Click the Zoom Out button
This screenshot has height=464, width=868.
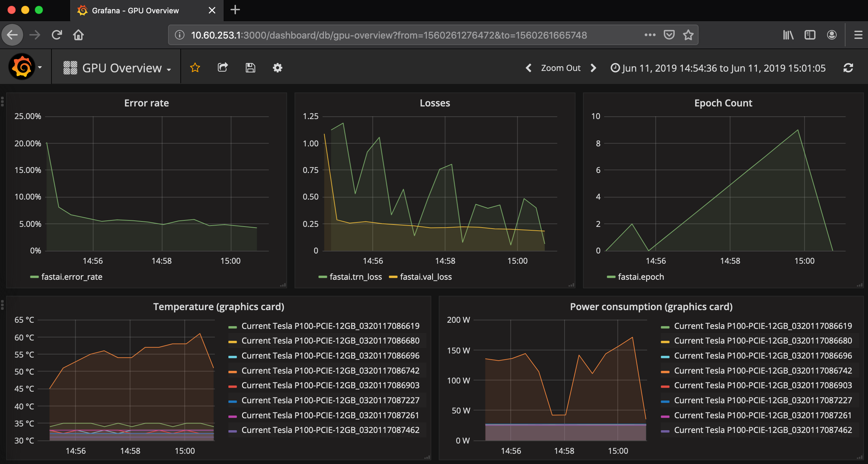[561, 68]
